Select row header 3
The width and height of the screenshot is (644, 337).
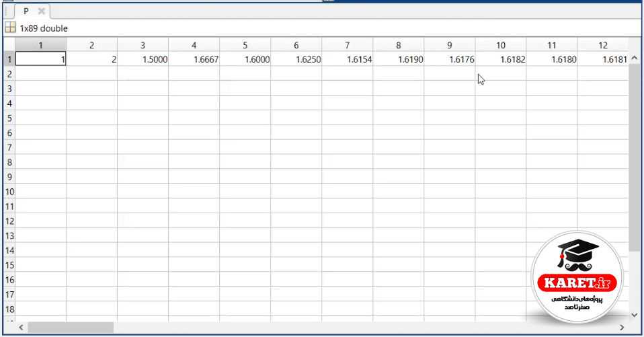pyautogui.click(x=9, y=89)
